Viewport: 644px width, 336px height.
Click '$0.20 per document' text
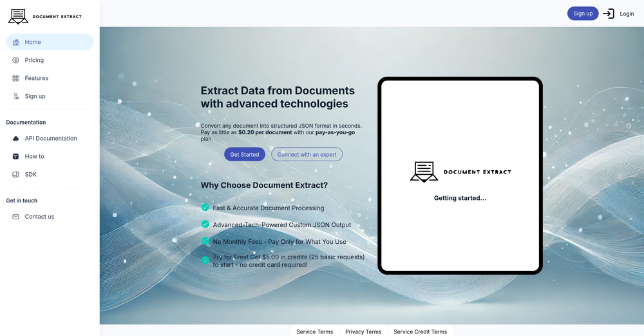point(265,132)
